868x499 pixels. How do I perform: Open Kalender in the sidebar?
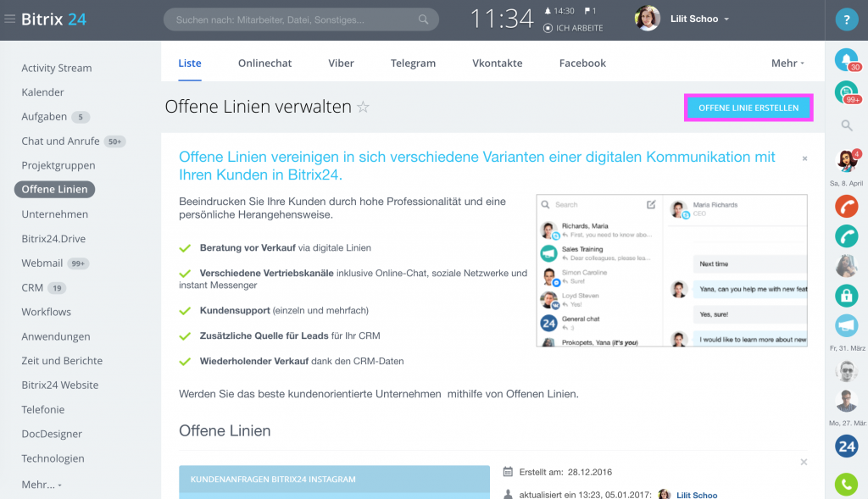point(42,92)
